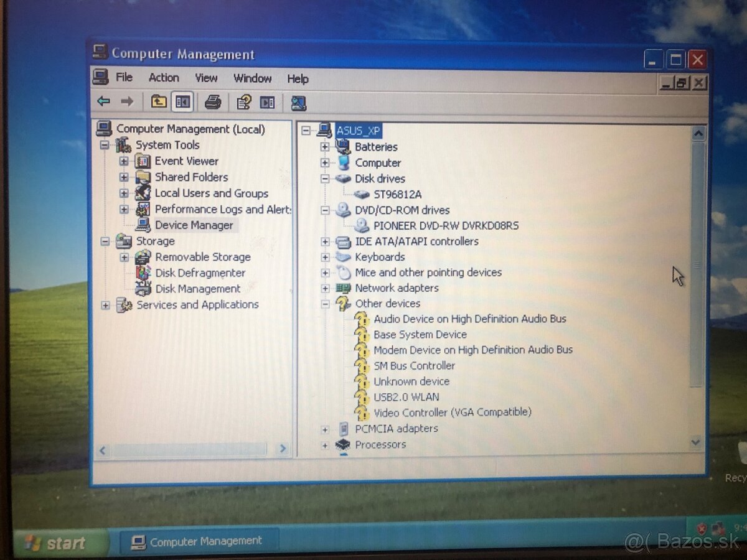This screenshot has width=747, height=560.
Task: Collapse the DVD/CD-ROM drives category
Action: click(x=325, y=210)
